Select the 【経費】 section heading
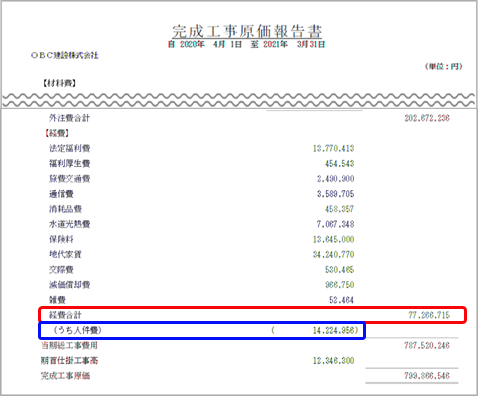The height and width of the screenshot is (396, 478). point(57,133)
